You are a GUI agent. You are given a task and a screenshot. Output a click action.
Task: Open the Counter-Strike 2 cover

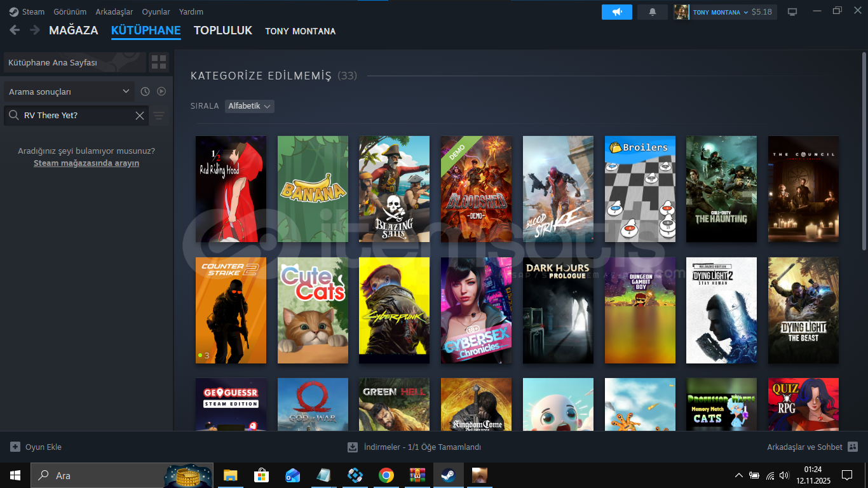pyautogui.click(x=231, y=310)
